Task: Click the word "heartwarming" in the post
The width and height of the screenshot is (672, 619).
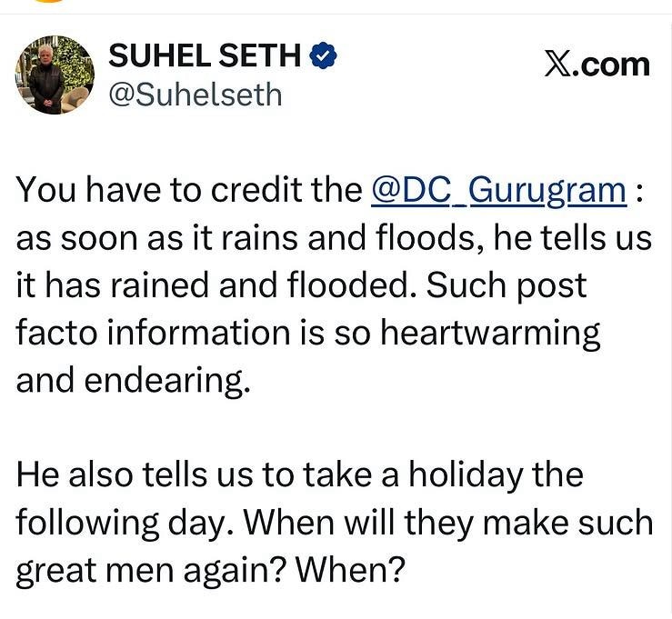Action: tap(490, 333)
